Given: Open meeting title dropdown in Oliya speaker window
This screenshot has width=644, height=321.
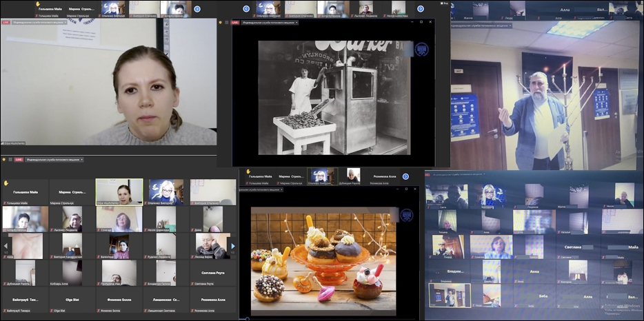Looking at the screenshot, I should coord(40,22).
